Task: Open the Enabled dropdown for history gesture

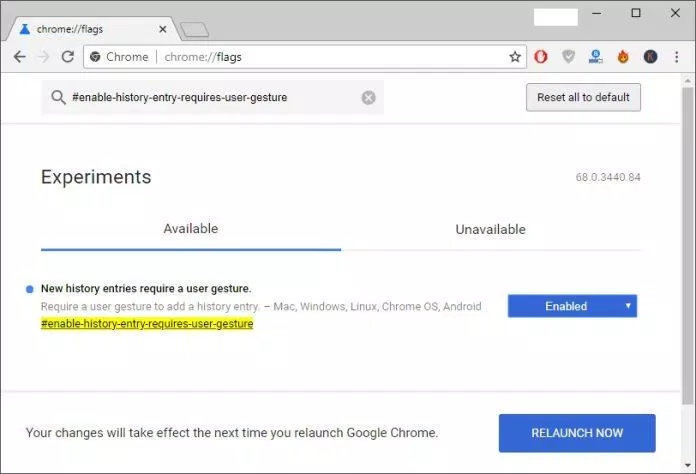Action: point(572,306)
